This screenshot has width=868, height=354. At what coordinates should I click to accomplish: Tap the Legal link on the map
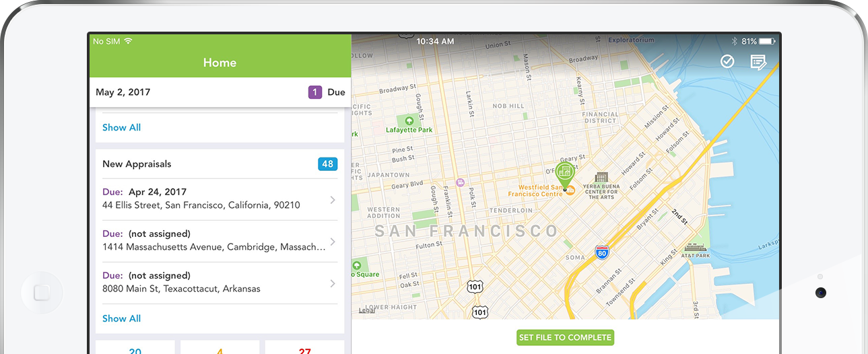click(367, 311)
